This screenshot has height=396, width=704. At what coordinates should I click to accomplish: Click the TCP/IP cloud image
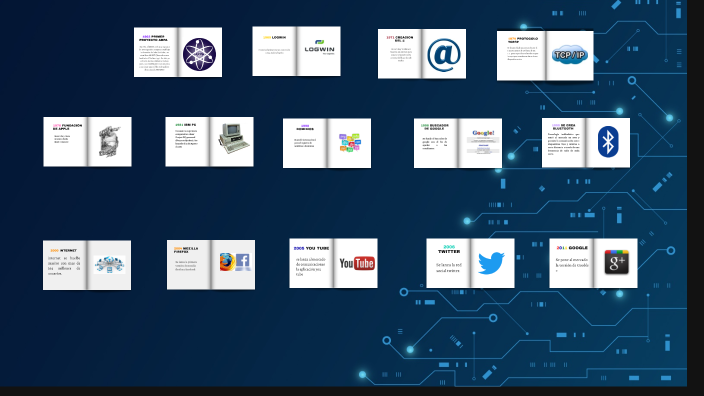569,55
